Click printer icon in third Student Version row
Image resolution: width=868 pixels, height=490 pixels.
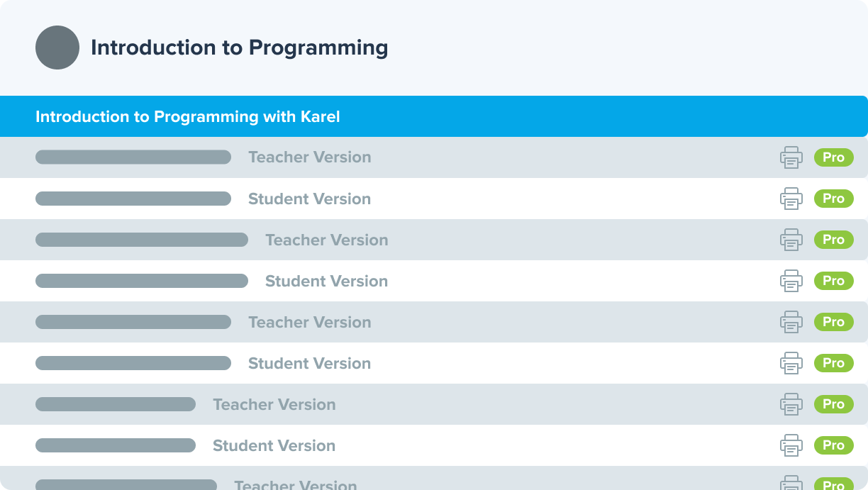pyautogui.click(x=791, y=363)
